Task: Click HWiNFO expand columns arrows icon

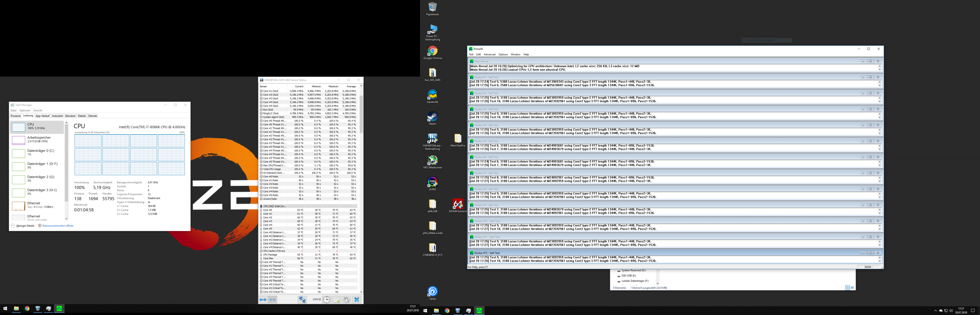Action: (263, 300)
